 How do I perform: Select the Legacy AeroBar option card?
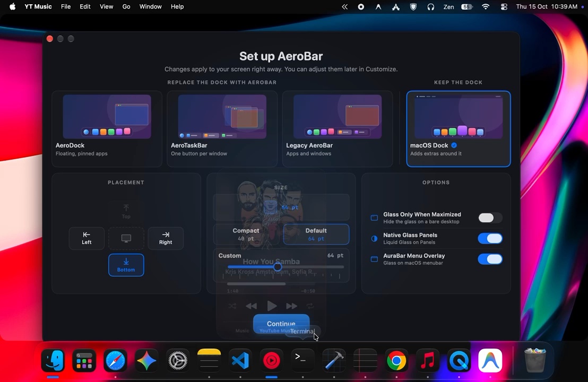tap(338, 128)
